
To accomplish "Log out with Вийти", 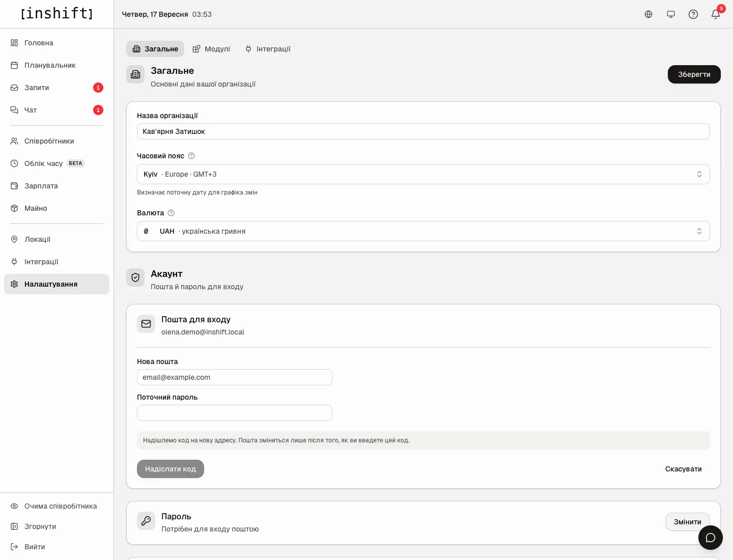I will [57, 547].
